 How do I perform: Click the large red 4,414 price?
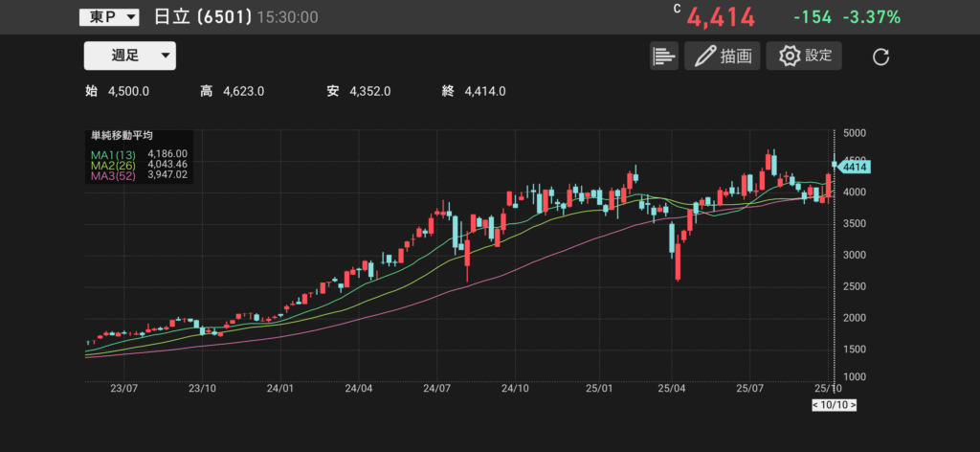pyautogui.click(x=714, y=17)
